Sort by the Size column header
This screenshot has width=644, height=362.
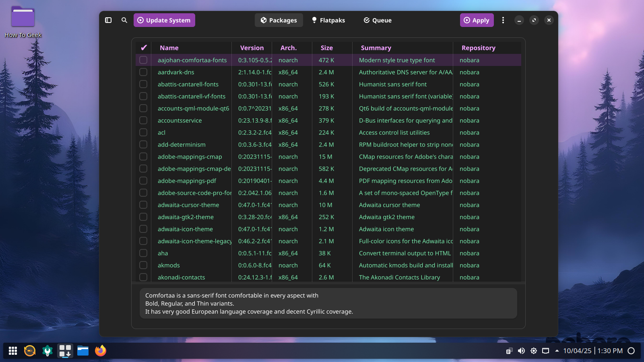pyautogui.click(x=327, y=48)
